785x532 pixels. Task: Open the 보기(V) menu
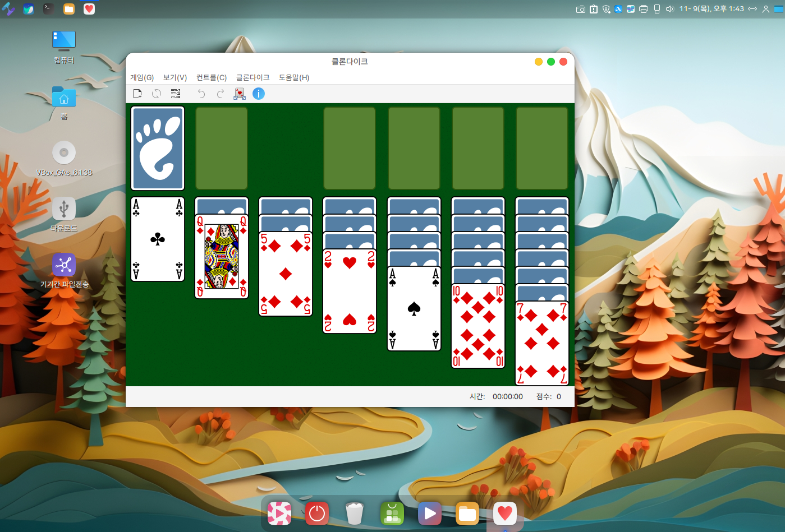(x=175, y=77)
